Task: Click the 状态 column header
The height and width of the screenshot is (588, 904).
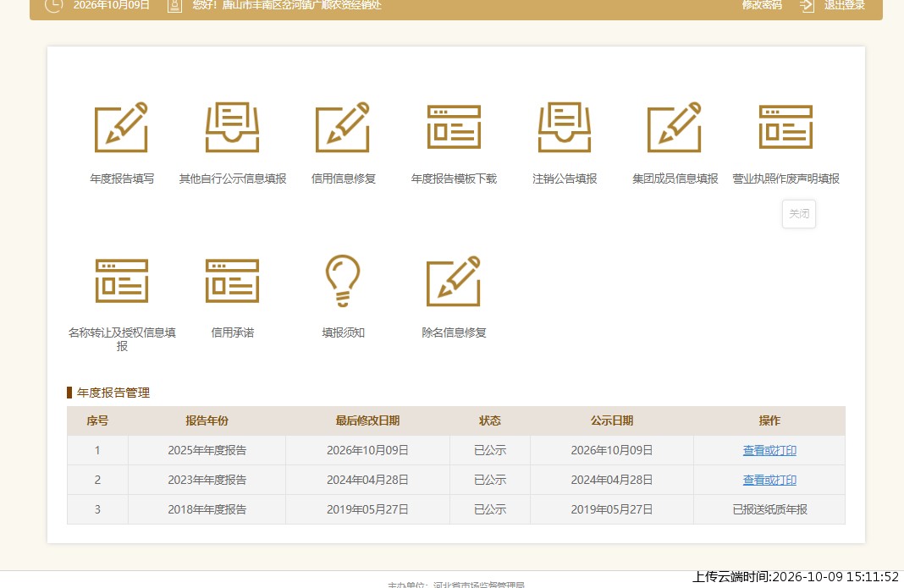Action: click(490, 420)
